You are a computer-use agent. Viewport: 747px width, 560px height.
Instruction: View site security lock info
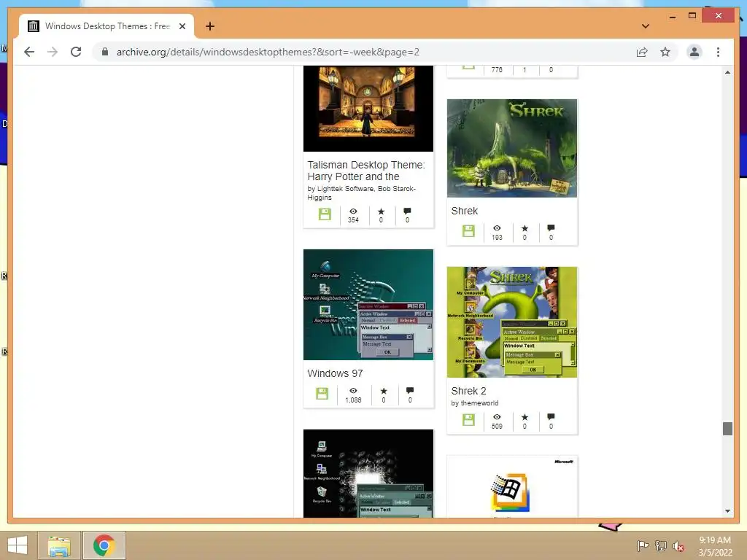105,52
